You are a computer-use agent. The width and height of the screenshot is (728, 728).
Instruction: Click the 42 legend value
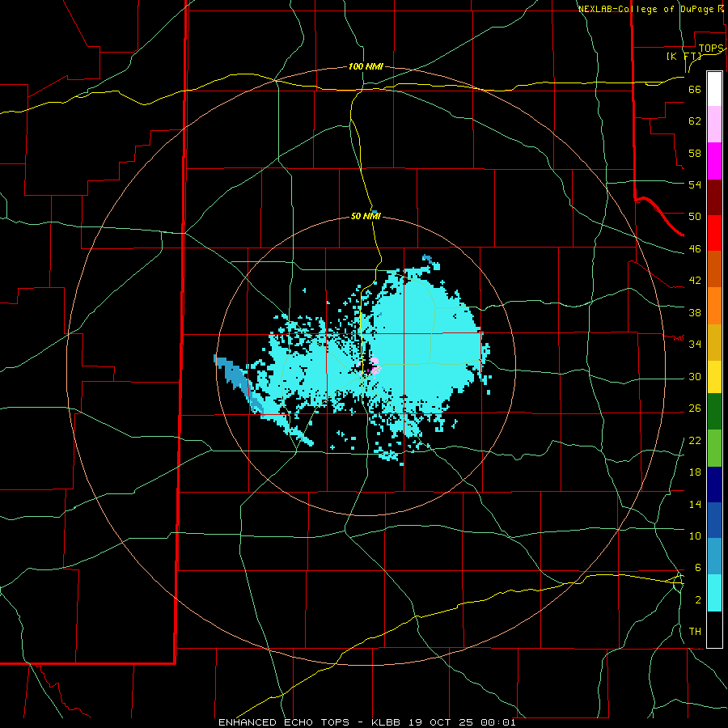point(695,280)
